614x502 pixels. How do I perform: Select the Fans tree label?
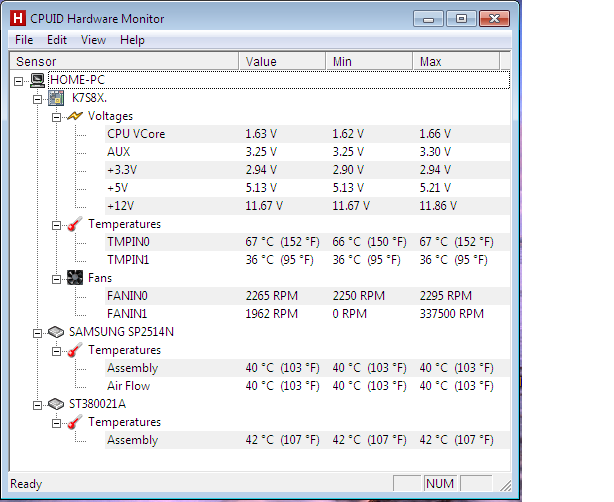100,278
